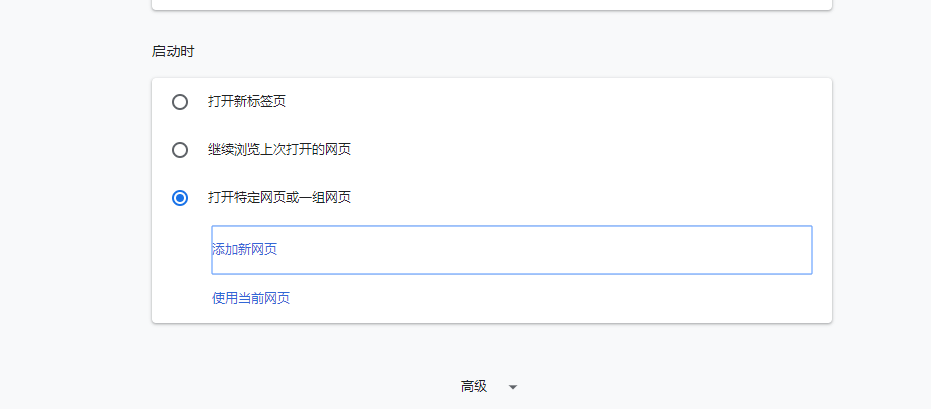This screenshot has width=931, height=409.
Task: Open the 添加新网页 link
Action: click(x=245, y=250)
